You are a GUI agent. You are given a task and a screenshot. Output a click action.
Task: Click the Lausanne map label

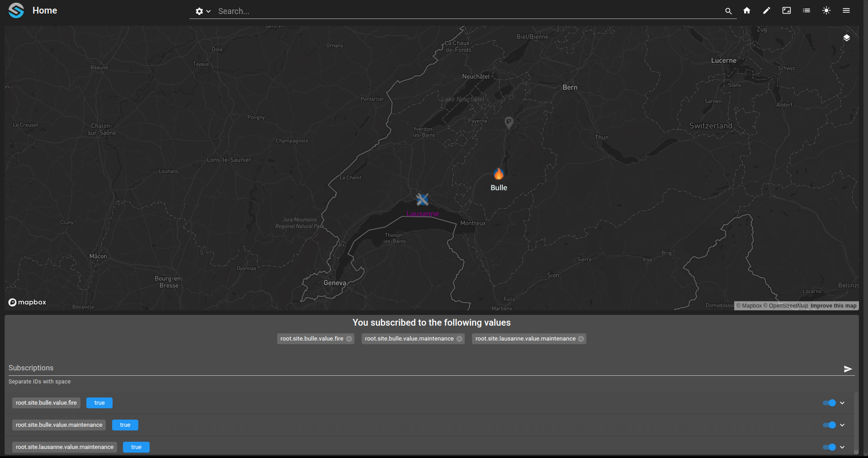[x=423, y=214]
